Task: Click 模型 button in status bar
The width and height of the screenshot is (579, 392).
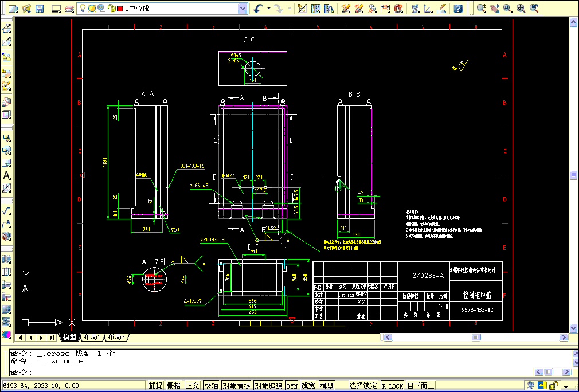Action: point(327,386)
